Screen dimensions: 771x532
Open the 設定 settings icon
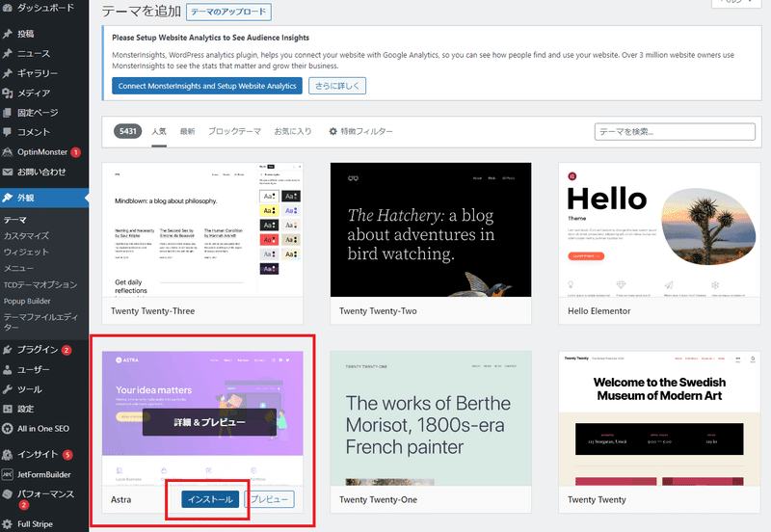(7, 409)
